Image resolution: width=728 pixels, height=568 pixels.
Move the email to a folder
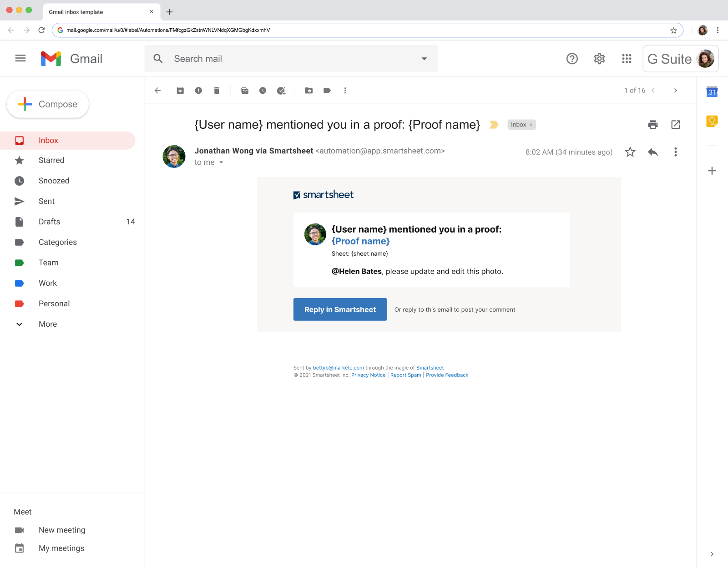(309, 90)
